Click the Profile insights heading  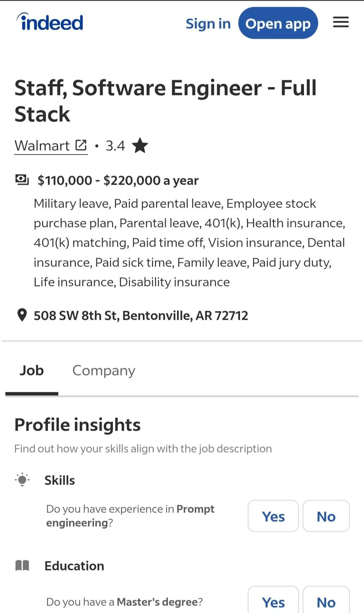(x=78, y=425)
